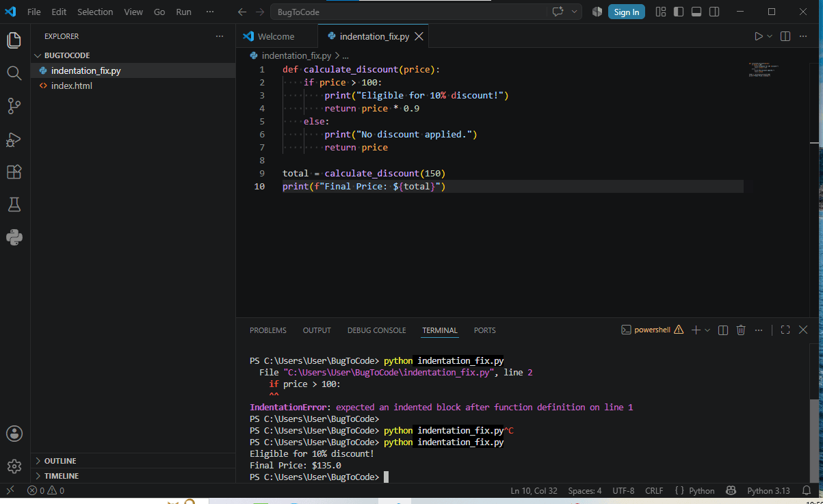Open the Python icon in activity bar

(14, 237)
